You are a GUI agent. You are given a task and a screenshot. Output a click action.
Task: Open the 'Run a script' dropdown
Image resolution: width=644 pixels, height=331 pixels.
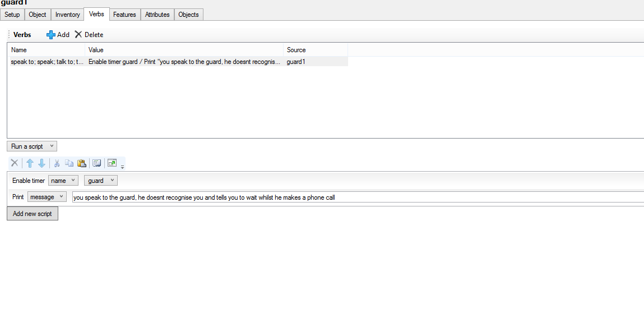pyautogui.click(x=32, y=146)
